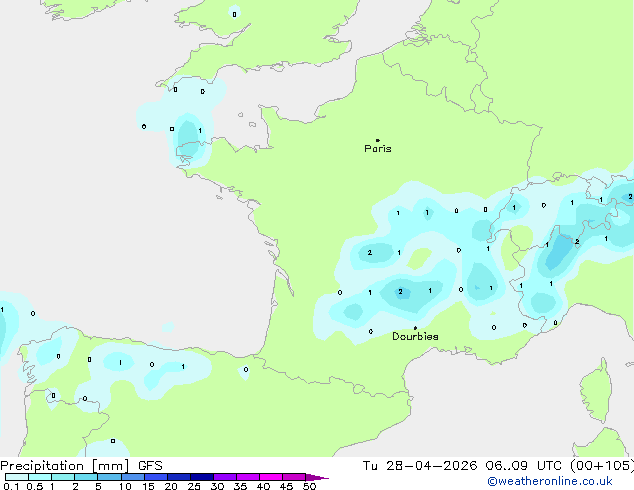Click the Paris city label
The width and height of the screenshot is (634, 490).
378,149
